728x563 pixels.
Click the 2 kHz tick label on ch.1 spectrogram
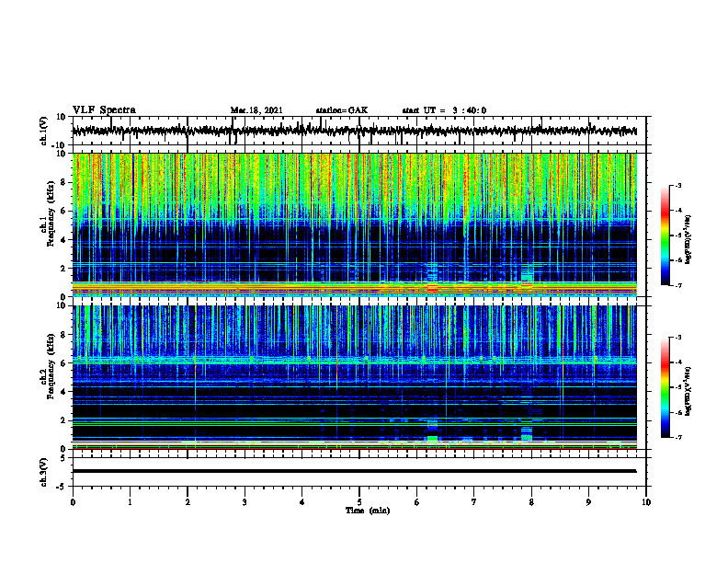(x=63, y=269)
